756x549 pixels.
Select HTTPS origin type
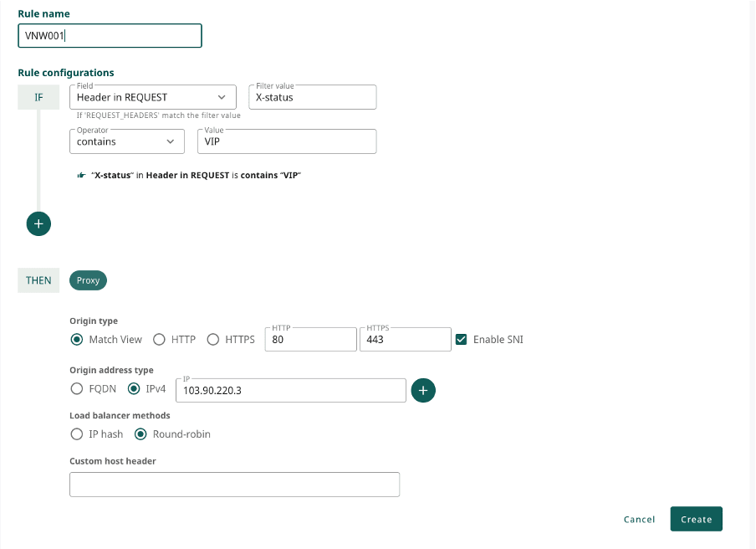click(x=213, y=340)
